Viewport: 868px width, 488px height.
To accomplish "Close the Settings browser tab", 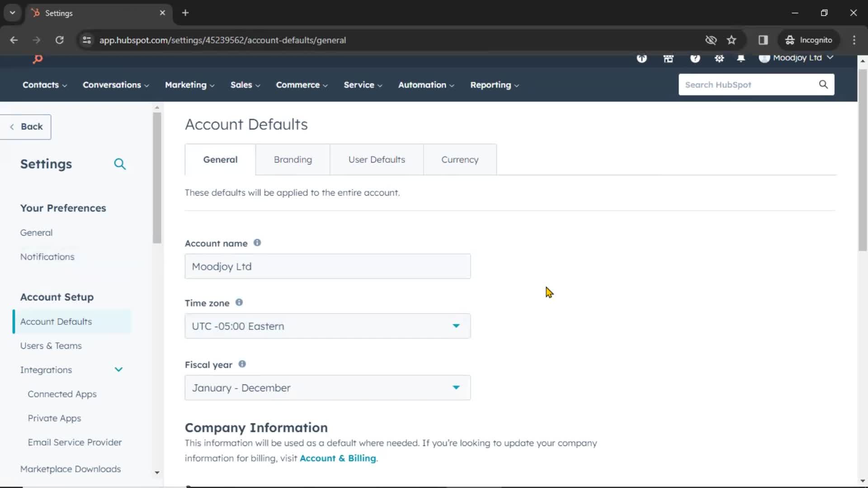I will click(x=162, y=13).
